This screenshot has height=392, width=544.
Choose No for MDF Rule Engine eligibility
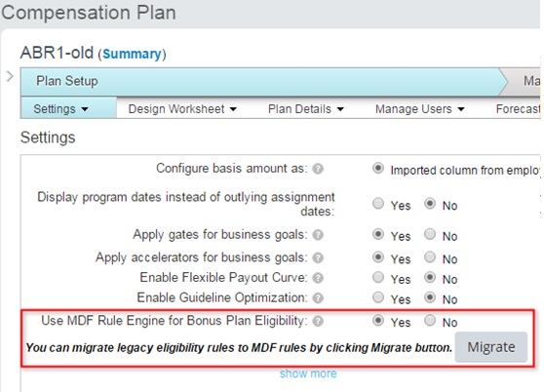click(430, 320)
